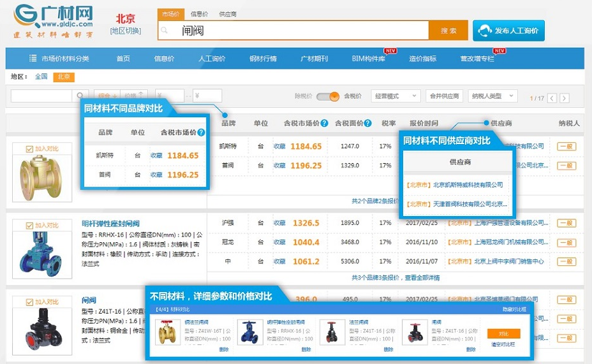
Task: Open the 含税市场价 help icon in the table header
Action: coord(324,123)
